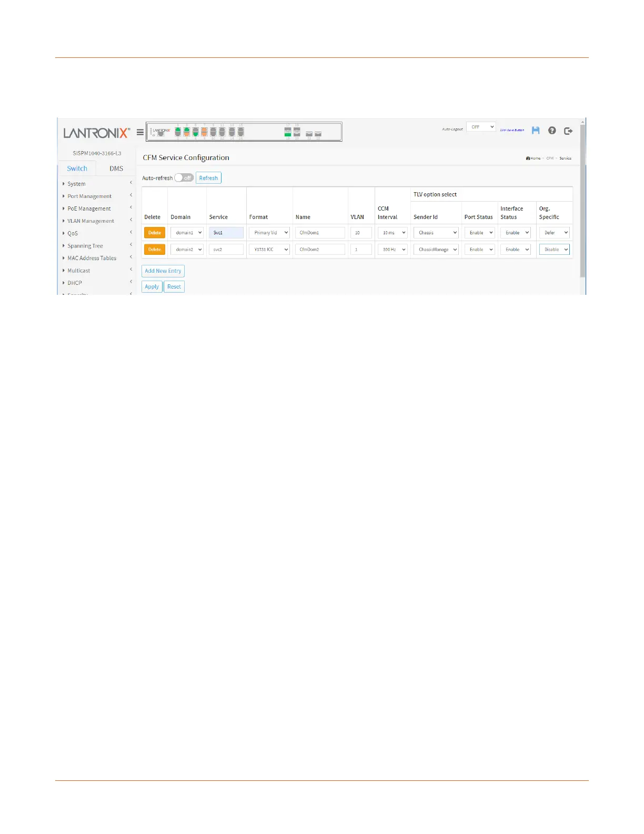Click the Refresh button
Image resolution: width=644 pixels, height=834 pixels.
pos(208,178)
